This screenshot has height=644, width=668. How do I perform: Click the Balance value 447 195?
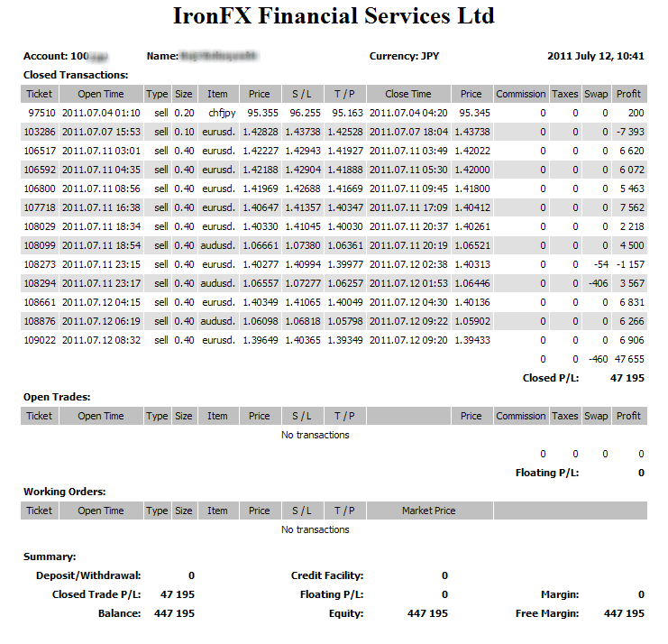click(174, 613)
